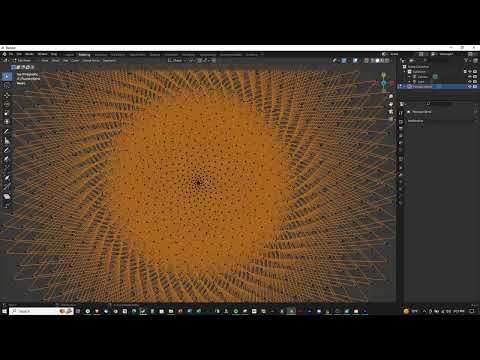Open the Outliner filter funnel icon
480x360 pixels.
pos(466,60)
